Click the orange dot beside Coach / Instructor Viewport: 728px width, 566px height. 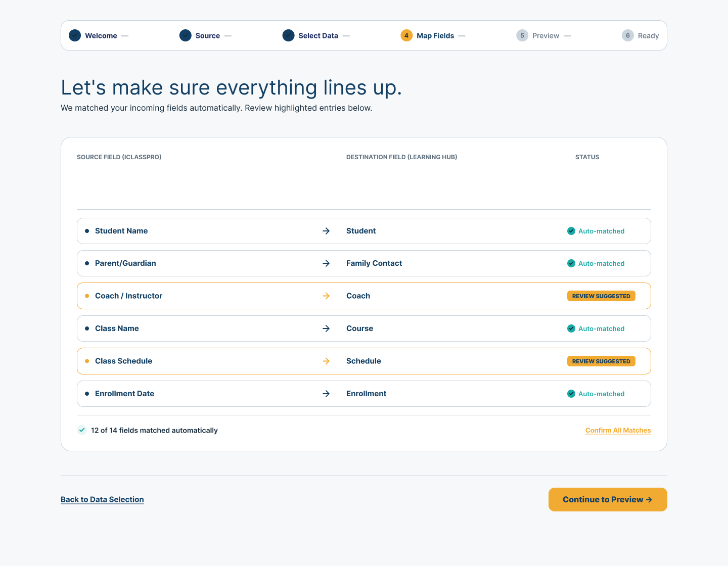point(87,296)
